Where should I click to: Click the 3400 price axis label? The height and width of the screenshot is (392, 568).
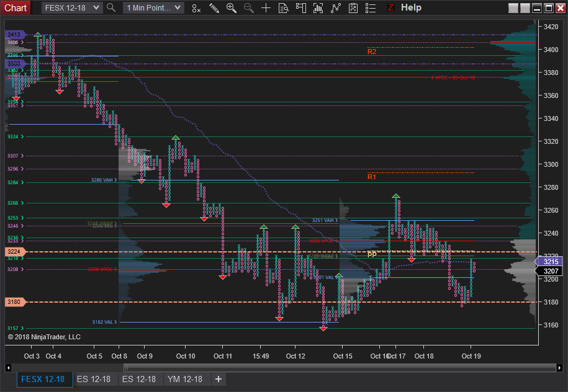551,50
